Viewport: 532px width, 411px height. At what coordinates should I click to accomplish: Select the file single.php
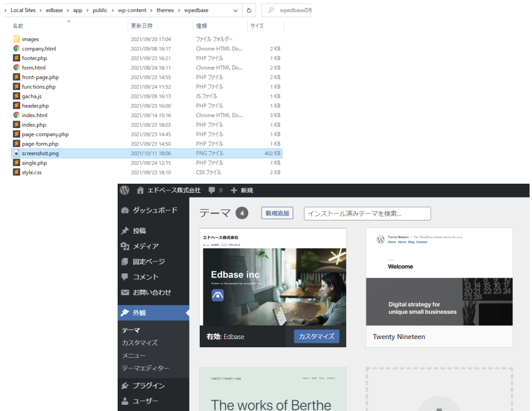point(34,163)
